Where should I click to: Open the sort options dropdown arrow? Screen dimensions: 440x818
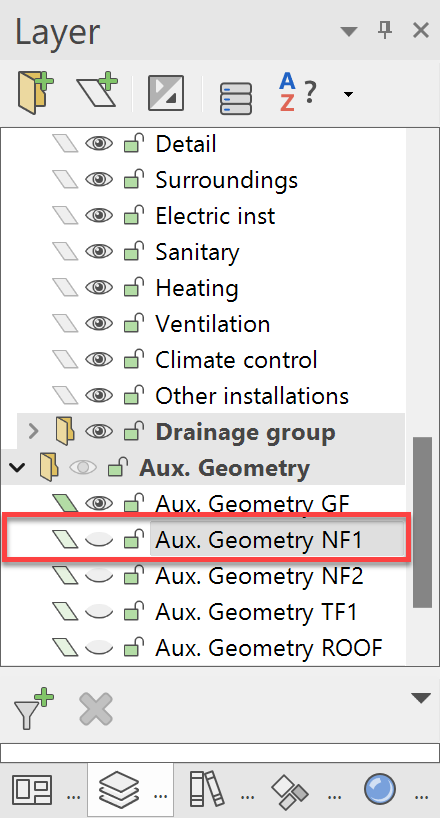coord(348,94)
